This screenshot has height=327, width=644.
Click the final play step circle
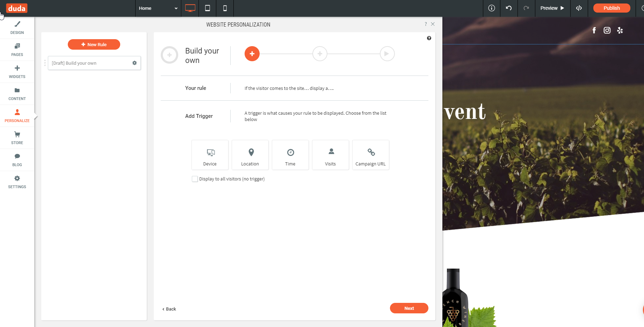387,54
